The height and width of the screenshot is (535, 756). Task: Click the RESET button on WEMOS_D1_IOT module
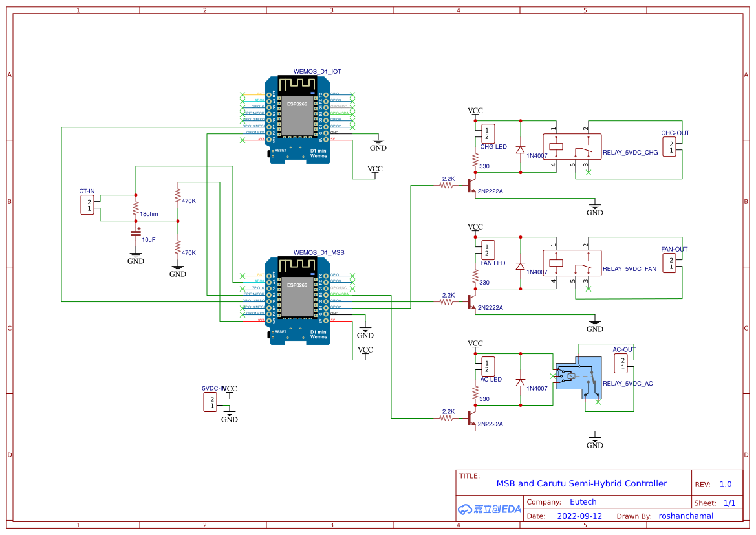[x=276, y=149]
